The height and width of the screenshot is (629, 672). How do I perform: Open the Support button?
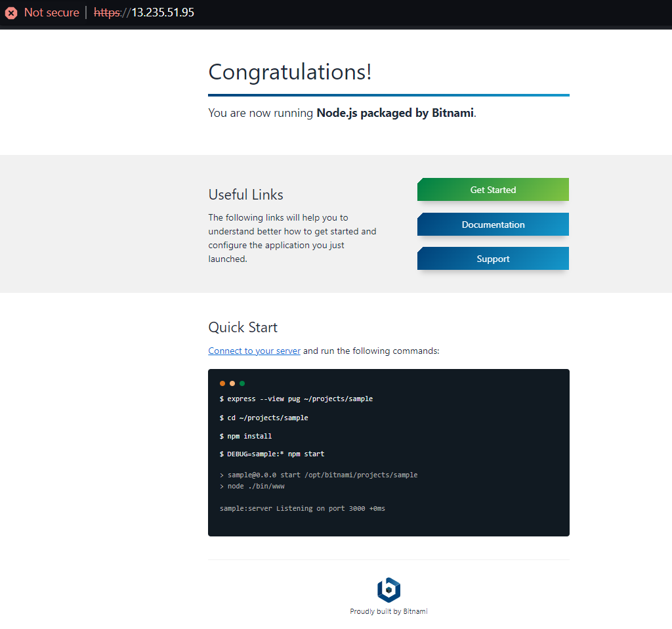[493, 259]
